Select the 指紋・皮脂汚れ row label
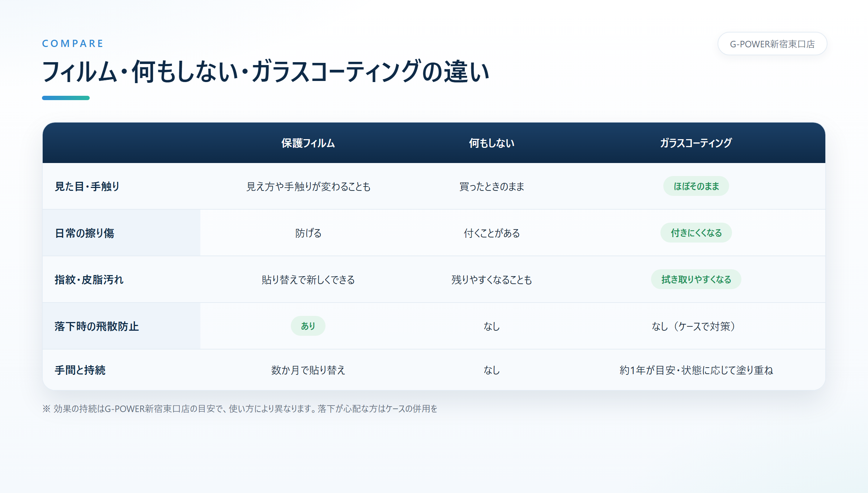Screen dimensions: 868x493 coord(89,280)
